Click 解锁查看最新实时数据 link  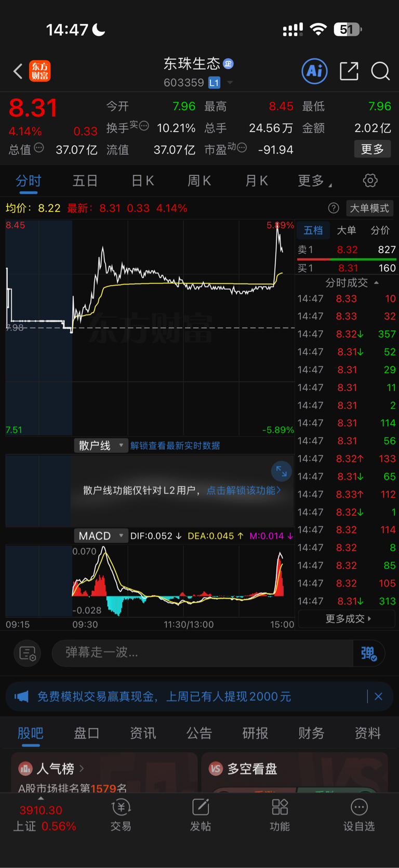(175, 446)
